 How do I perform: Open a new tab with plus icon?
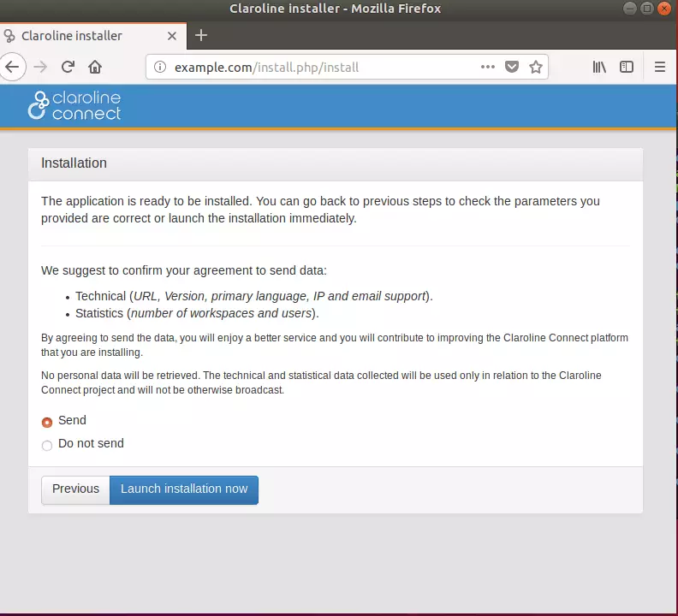click(x=201, y=35)
